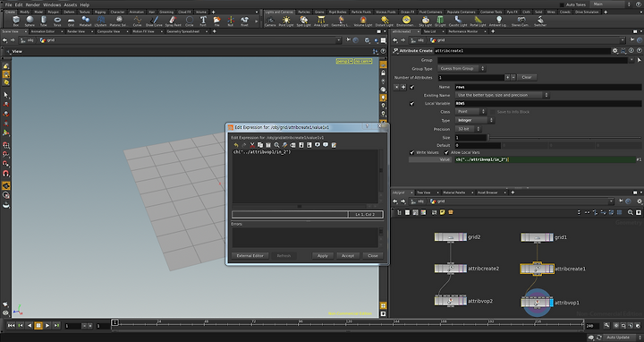Screen dimensions: 644x342
Task: Select the Box shelf tool
Action: point(15,21)
